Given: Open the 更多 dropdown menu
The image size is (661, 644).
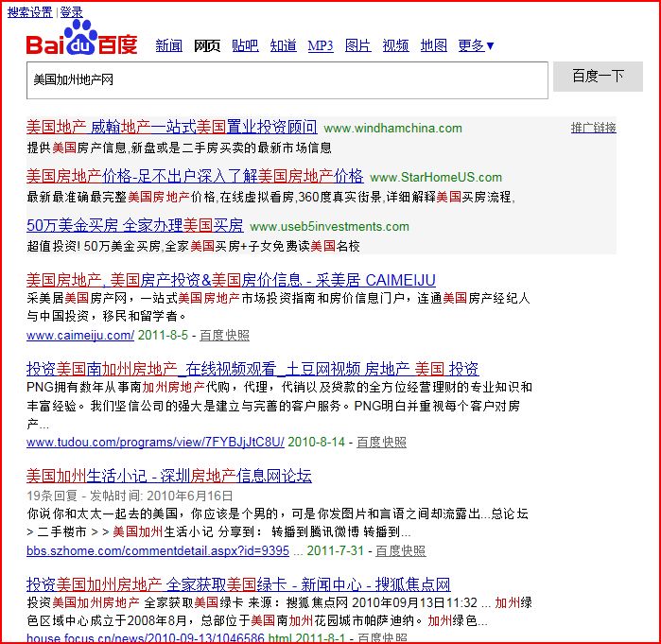Looking at the screenshot, I should click(476, 45).
